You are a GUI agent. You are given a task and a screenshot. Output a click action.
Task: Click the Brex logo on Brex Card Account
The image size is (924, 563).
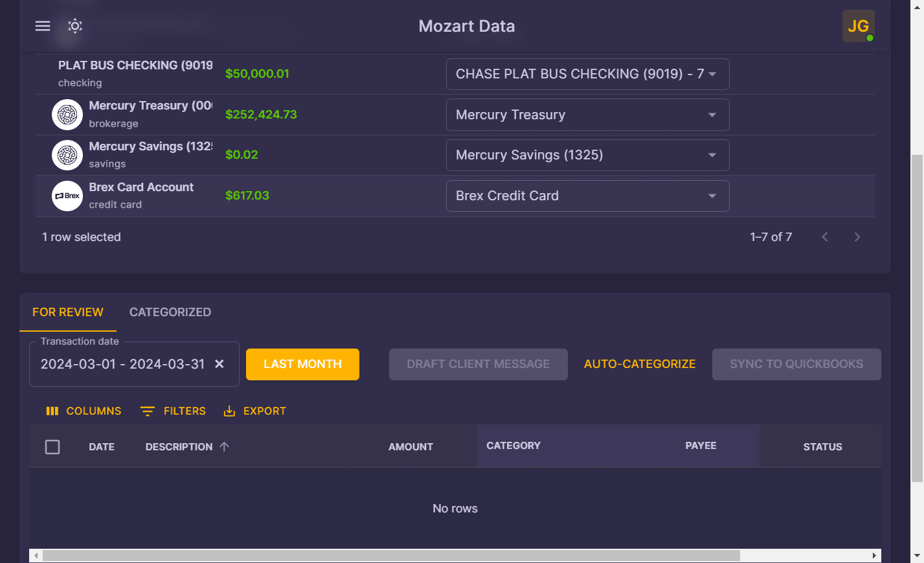pyautogui.click(x=67, y=196)
